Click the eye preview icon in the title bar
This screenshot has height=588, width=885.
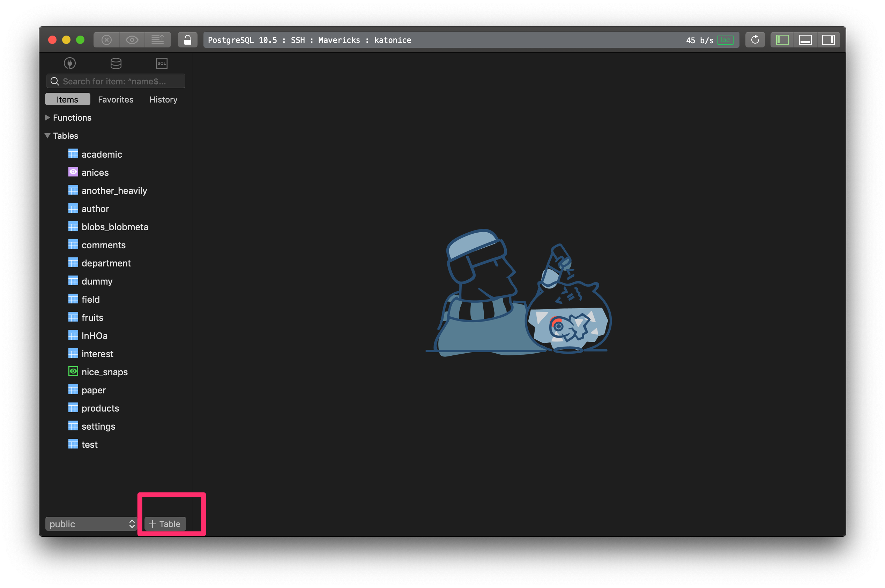point(132,39)
